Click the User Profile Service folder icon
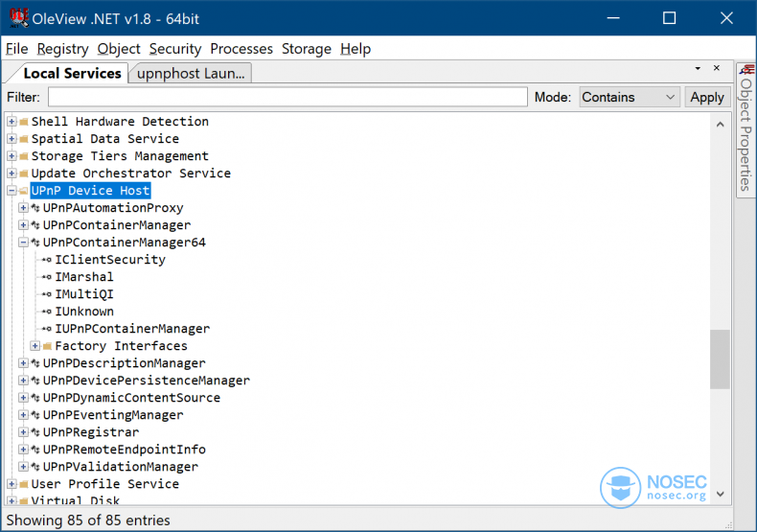This screenshot has width=757, height=532. tap(23, 484)
